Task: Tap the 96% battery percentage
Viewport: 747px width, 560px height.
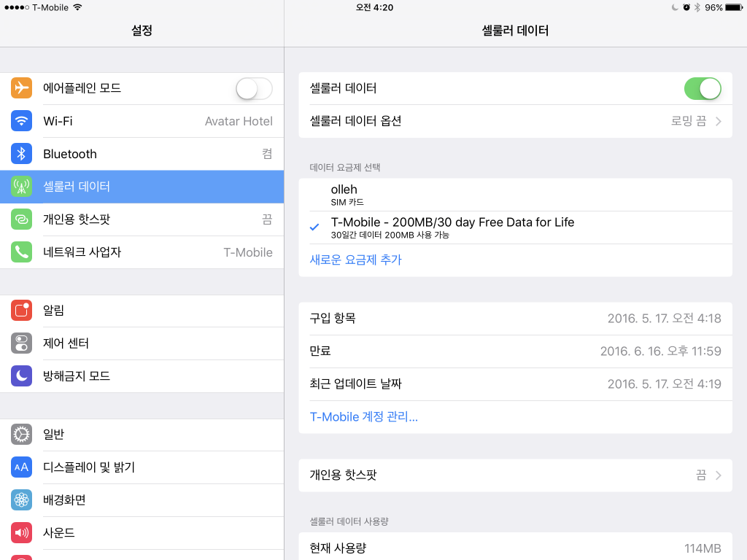Action: coord(713,7)
